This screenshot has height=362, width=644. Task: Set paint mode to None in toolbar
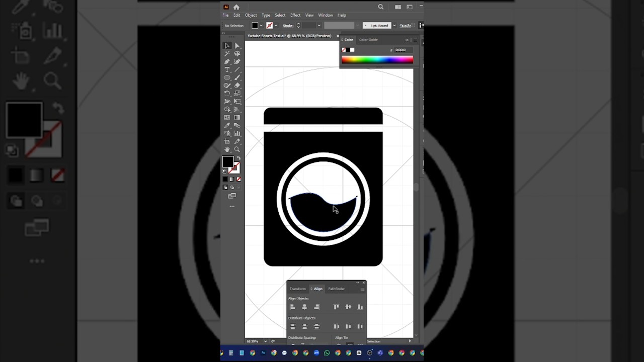pyautogui.click(x=238, y=179)
